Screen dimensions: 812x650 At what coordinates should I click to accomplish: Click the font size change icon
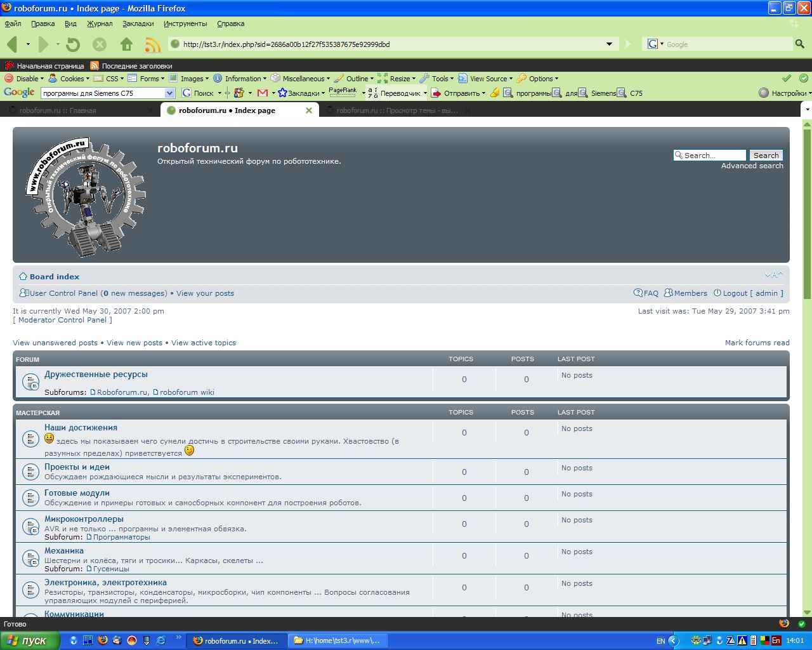pyautogui.click(x=774, y=275)
